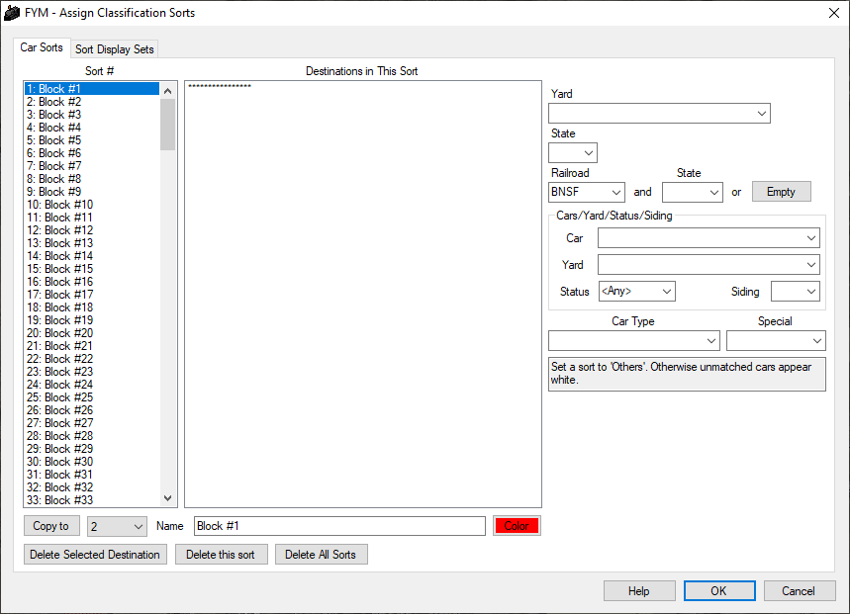Select '22: Block #22' in sort list
Viewport: 850px width, 614px height.
(x=92, y=359)
